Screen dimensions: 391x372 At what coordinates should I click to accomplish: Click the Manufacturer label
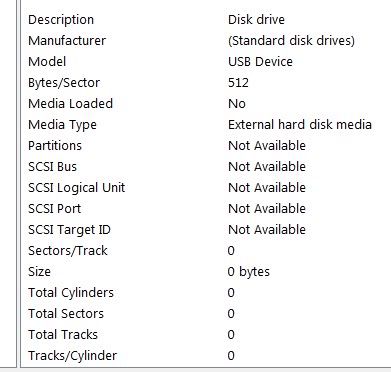pos(67,41)
